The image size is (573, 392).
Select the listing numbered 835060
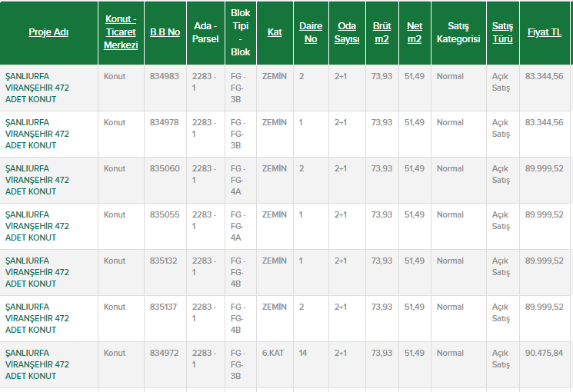(165, 169)
